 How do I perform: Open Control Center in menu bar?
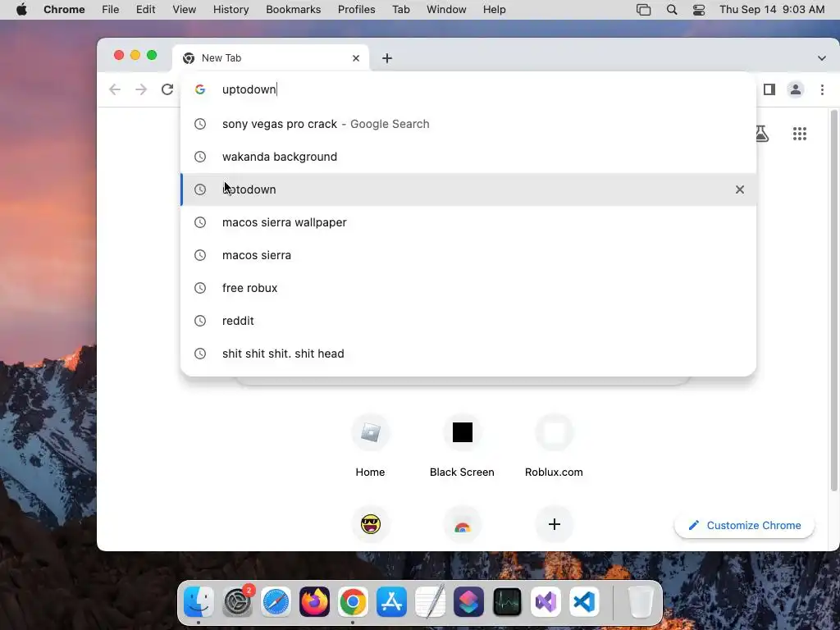point(699,10)
